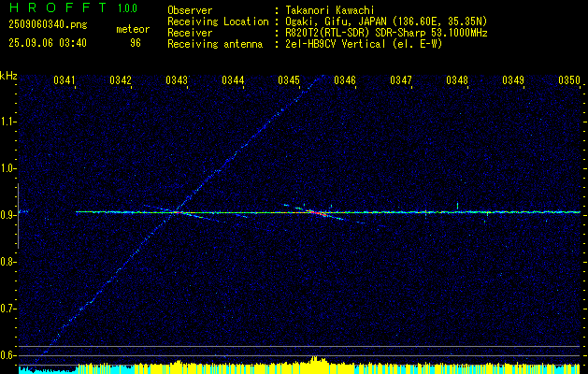Click the date stamp 25.09.06 03:40
This screenshot has width=588, height=374.
48,43
